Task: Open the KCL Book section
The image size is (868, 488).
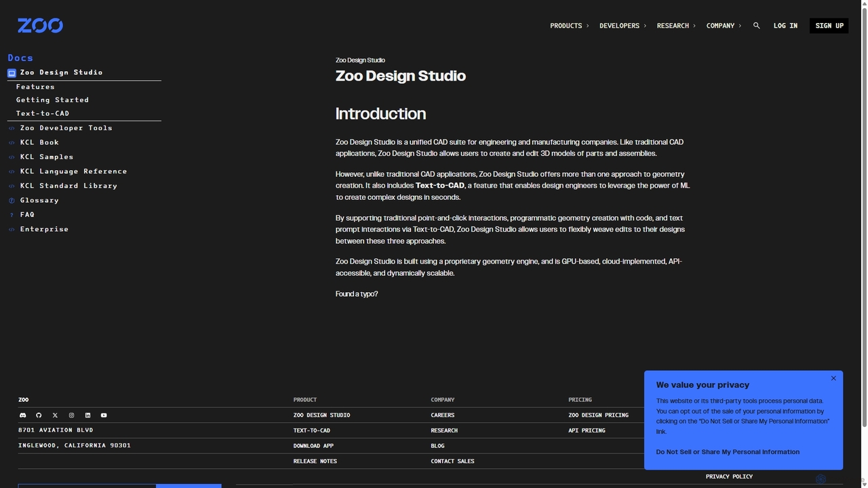Action: [39, 142]
